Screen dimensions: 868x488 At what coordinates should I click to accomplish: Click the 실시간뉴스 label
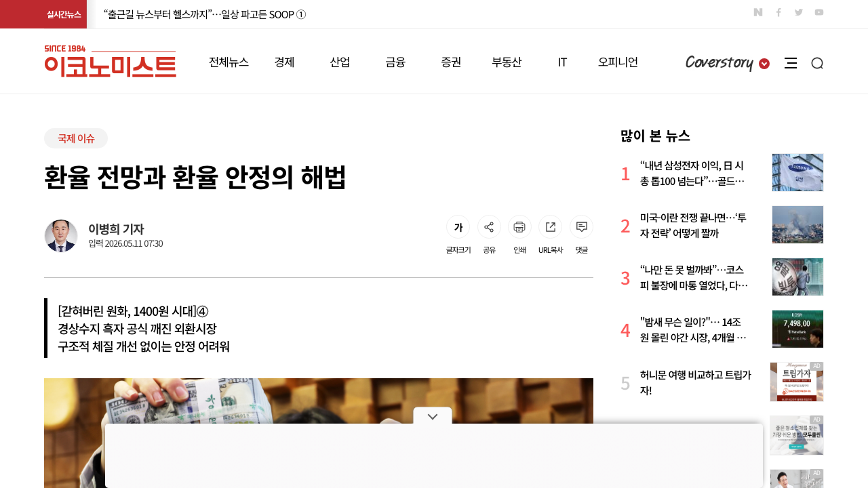coord(64,14)
